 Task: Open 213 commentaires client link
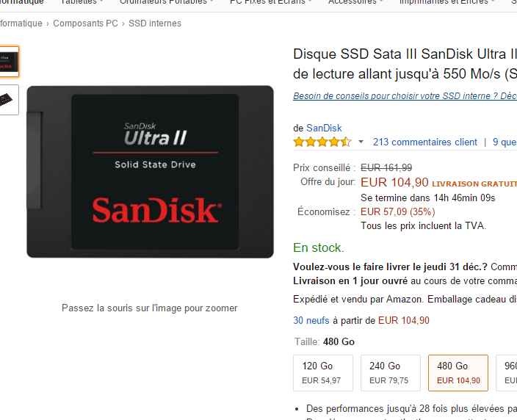[425, 142]
